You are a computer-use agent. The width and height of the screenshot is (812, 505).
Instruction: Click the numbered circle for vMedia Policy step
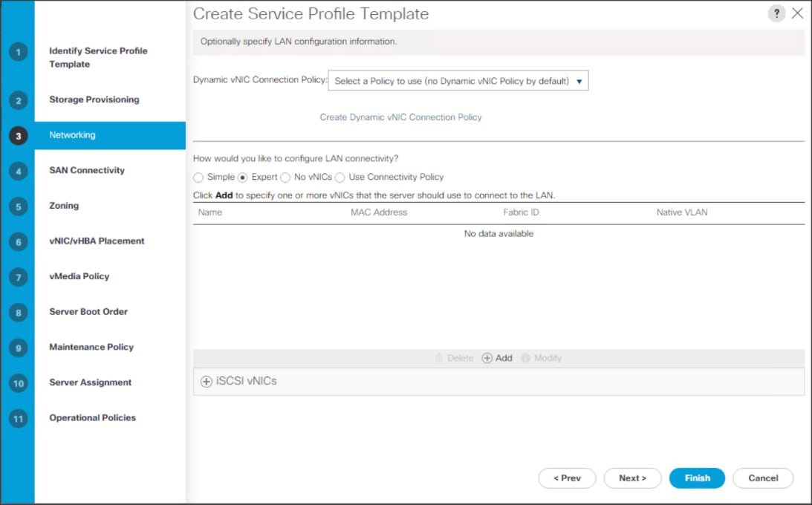point(19,276)
